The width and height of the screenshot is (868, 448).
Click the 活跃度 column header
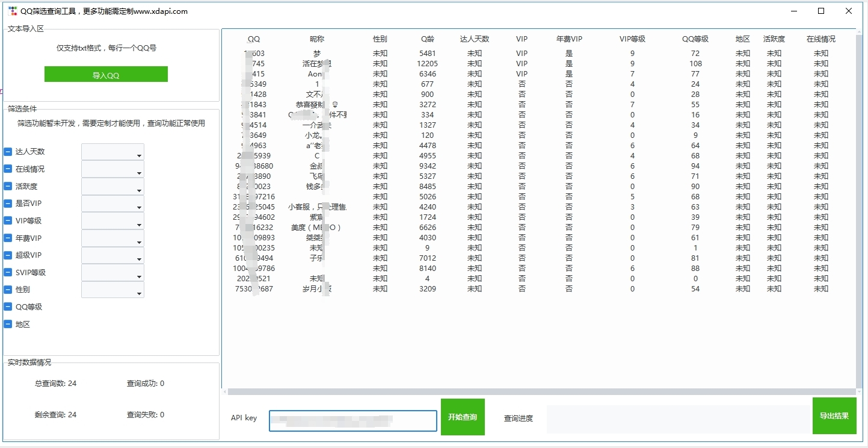click(x=774, y=39)
